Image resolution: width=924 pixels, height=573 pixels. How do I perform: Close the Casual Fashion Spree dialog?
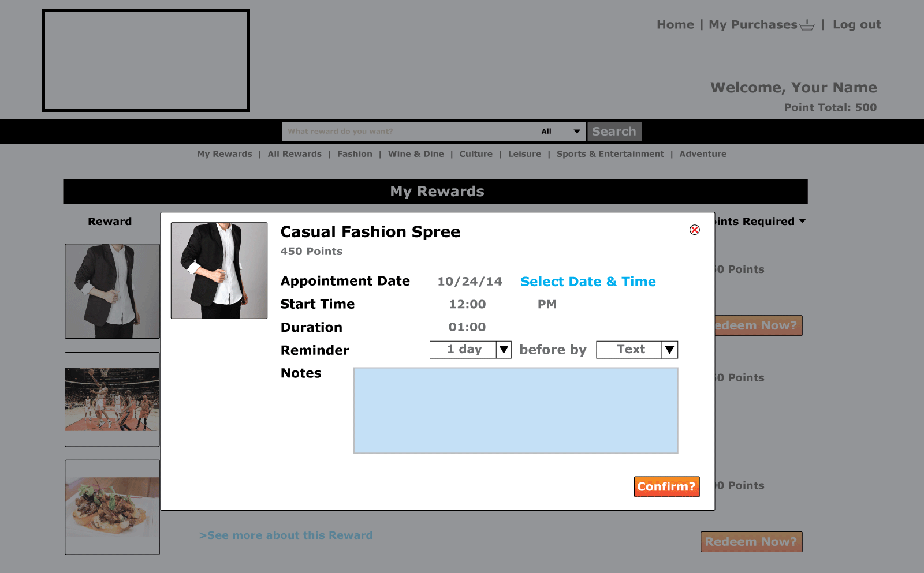tap(695, 230)
